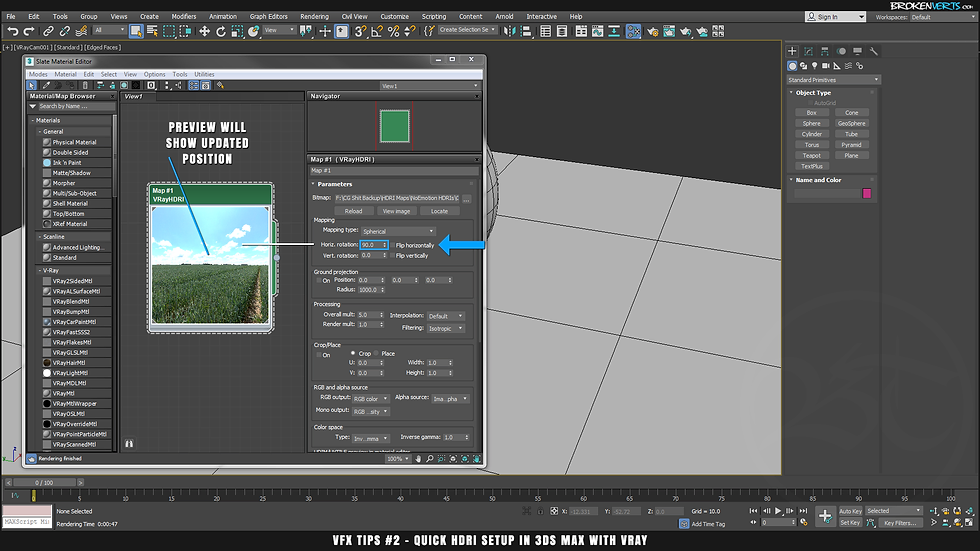Open the Filtering Isotropic dropdown
Screen dimensions: 980x551
click(446, 328)
